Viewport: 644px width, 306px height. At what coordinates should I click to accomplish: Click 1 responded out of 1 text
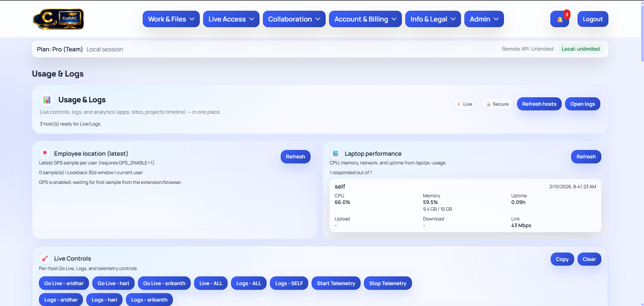click(351, 172)
